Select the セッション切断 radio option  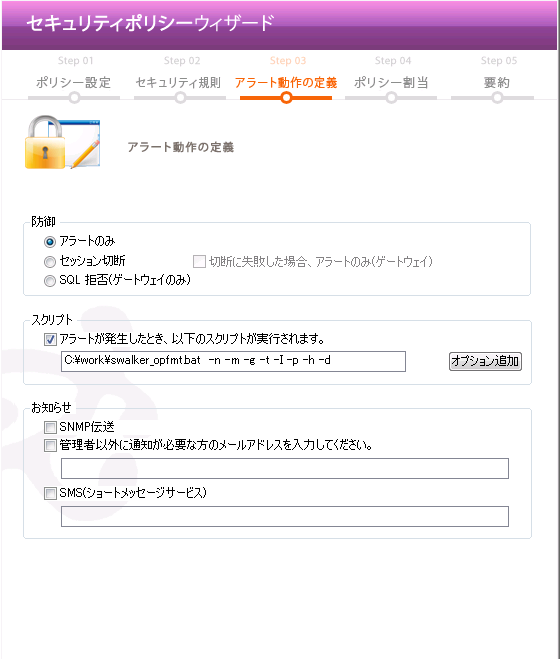50,262
